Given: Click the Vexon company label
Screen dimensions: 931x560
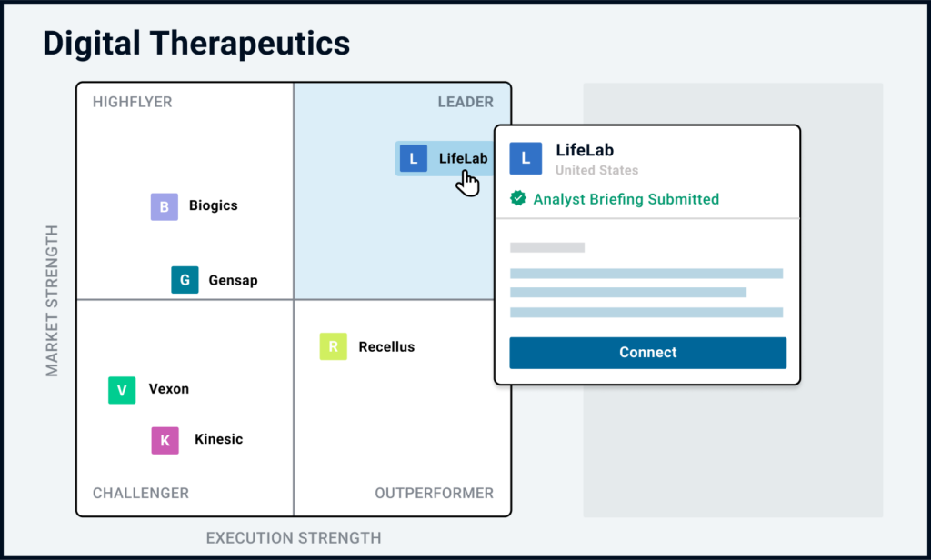Looking at the screenshot, I should (x=168, y=389).
